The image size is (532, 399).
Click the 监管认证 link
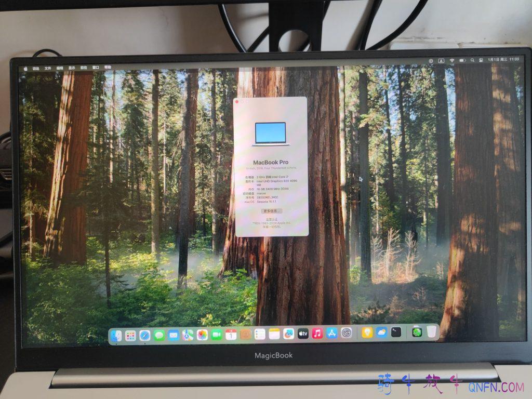point(272,219)
